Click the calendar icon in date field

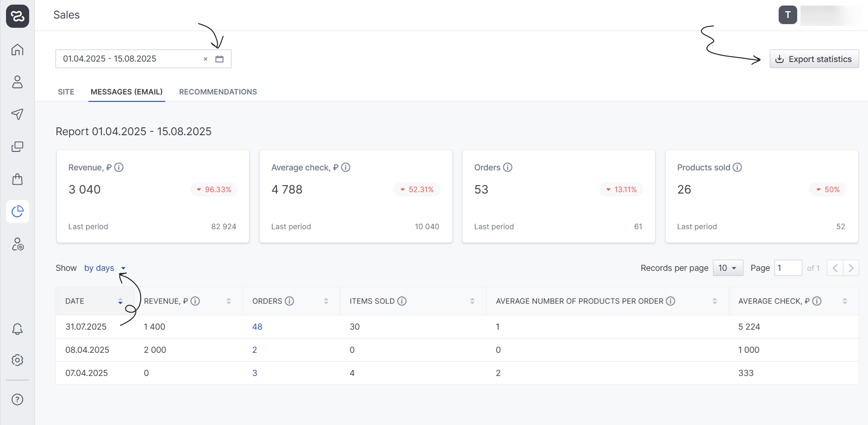[219, 59]
